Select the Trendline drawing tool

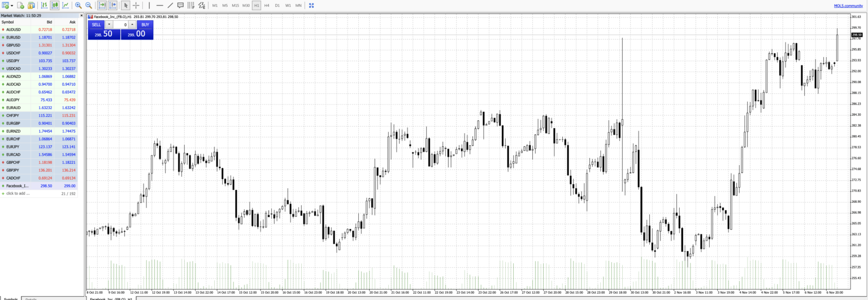[170, 5]
